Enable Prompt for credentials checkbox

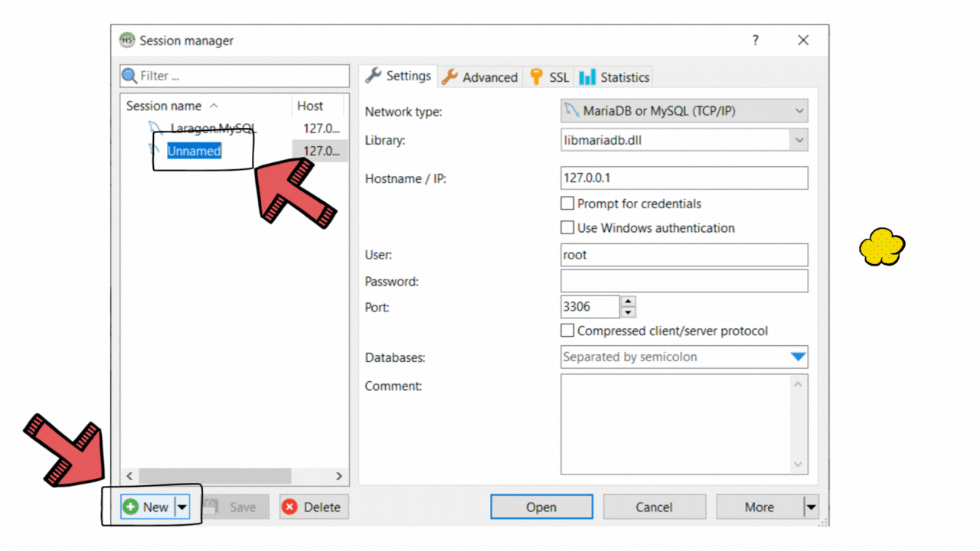point(567,204)
